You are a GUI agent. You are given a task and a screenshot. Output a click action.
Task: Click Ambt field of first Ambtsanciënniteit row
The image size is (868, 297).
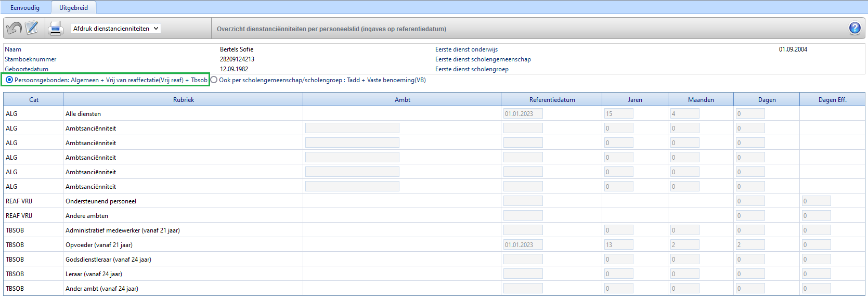click(352, 128)
